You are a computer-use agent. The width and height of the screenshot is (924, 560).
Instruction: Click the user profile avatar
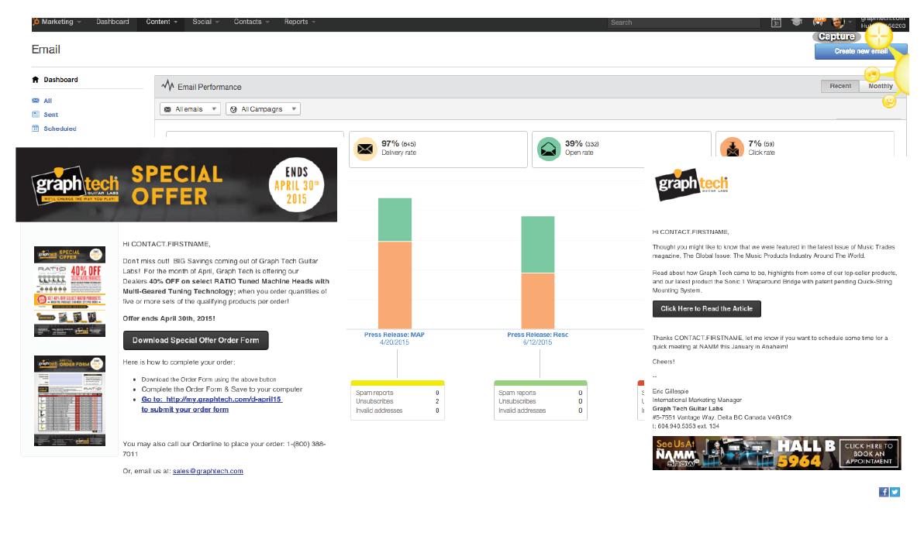point(838,22)
